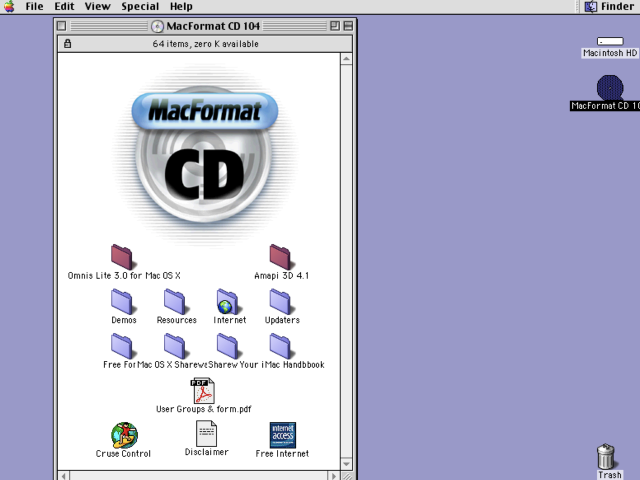Click the horizontal scrollbar right arrow
The image size is (640, 480).
(x=334, y=476)
